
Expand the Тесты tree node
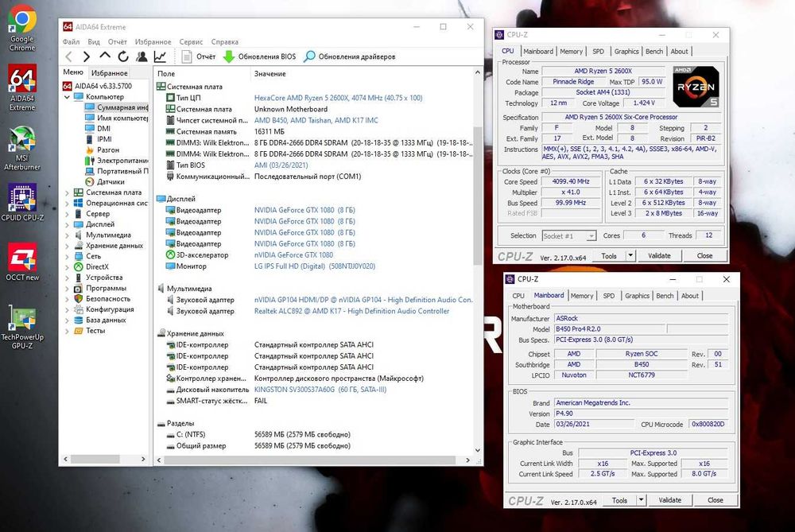[67, 331]
